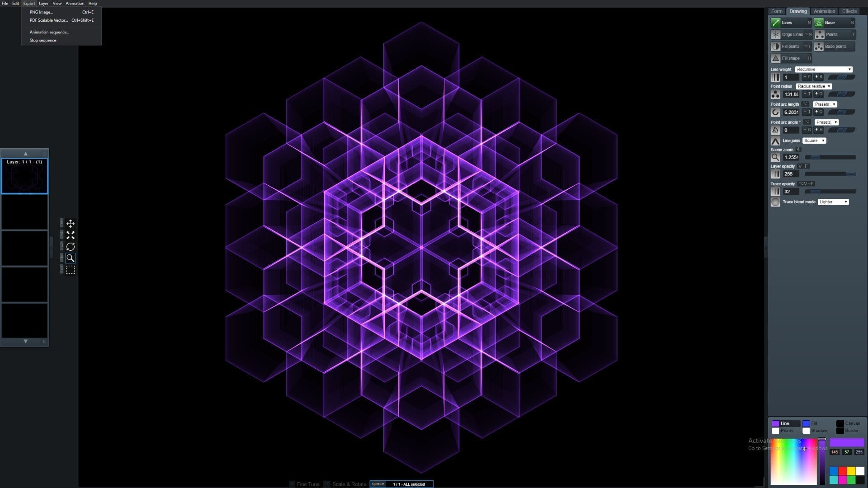Open the Edit menu
The width and height of the screenshot is (868, 488).
pos(15,3)
